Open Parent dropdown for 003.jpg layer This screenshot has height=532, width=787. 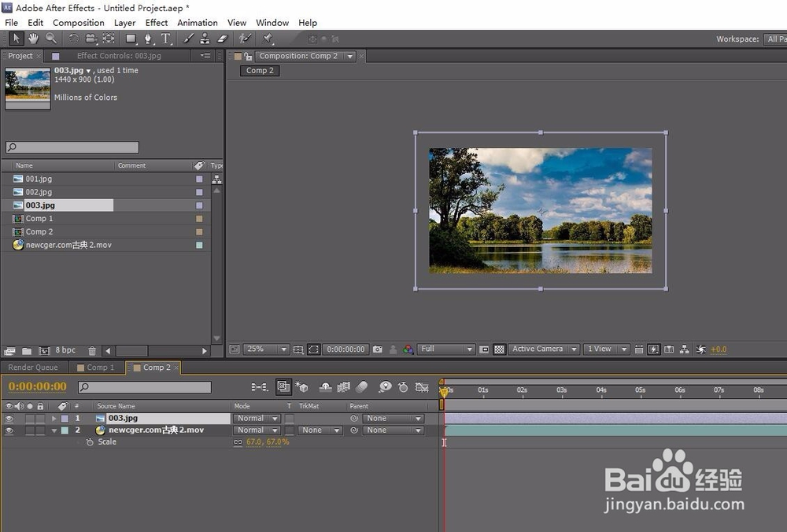393,419
